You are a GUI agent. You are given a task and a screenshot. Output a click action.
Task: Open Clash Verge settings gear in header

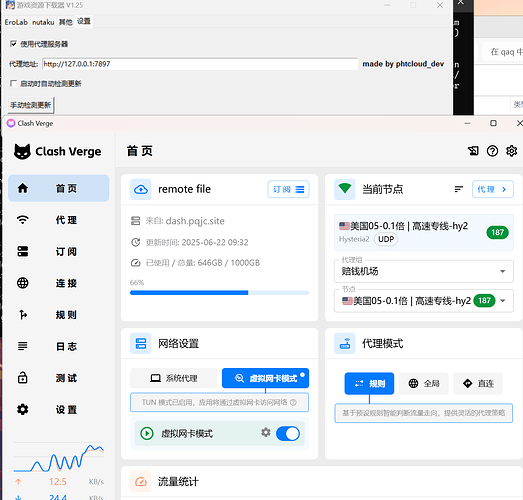[x=511, y=151]
